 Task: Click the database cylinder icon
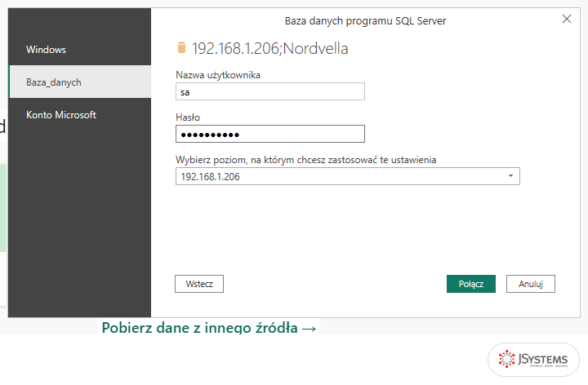(x=181, y=47)
